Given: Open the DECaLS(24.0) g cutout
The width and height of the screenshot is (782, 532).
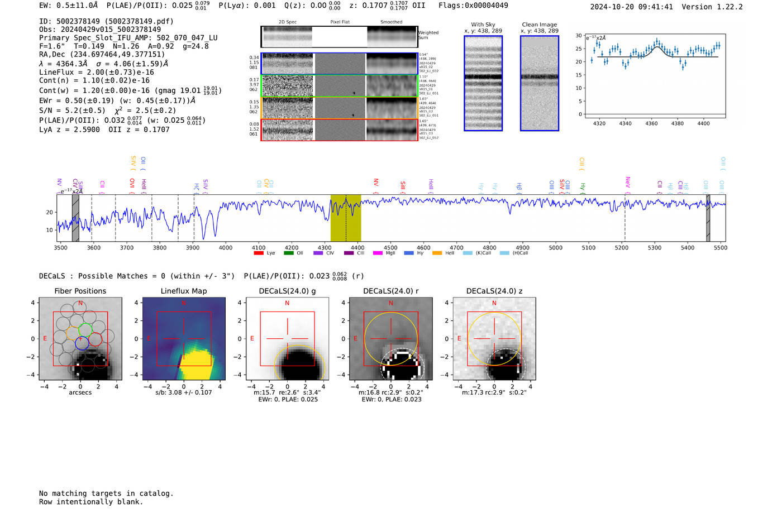Looking at the screenshot, I should pyautogui.click(x=287, y=338).
